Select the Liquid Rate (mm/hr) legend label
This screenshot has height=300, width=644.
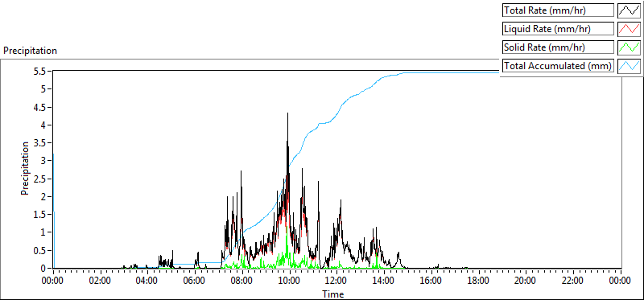point(558,29)
